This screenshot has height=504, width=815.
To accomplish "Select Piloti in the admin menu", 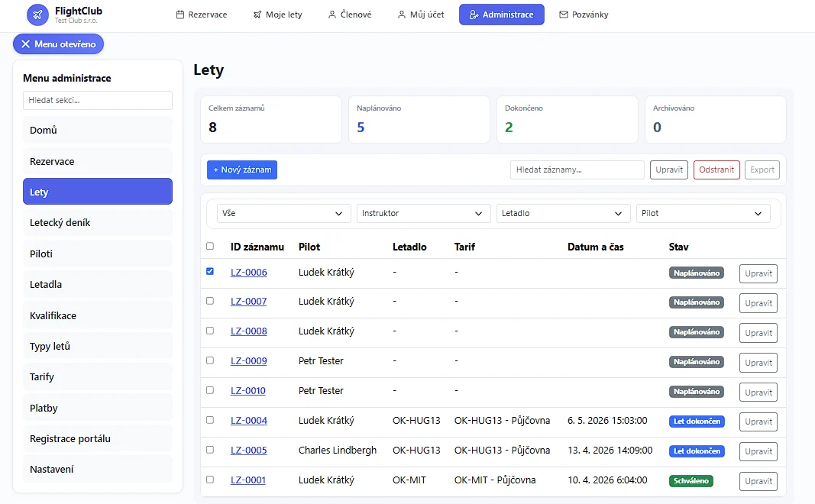I will (x=98, y=254).
